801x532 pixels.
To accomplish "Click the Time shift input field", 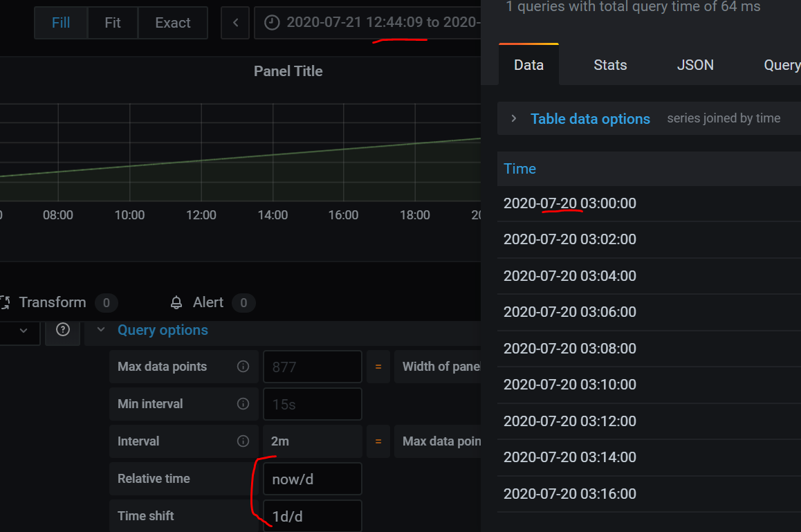I will [x=312, y=515].
